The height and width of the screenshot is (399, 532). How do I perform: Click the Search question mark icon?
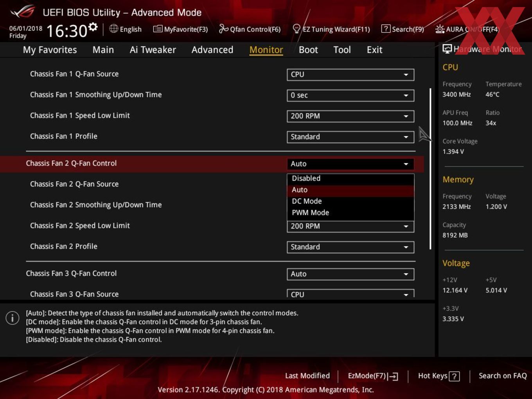coord(386,29)
